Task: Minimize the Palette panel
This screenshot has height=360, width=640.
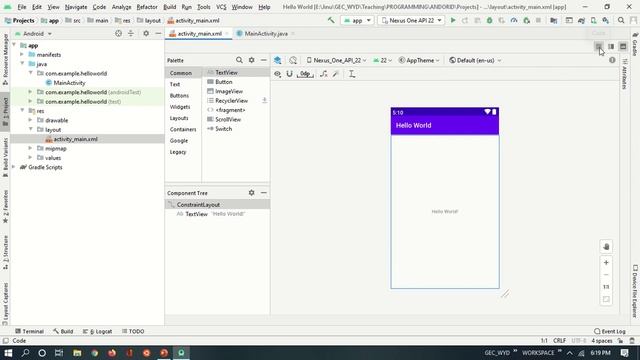Action: 264,60
